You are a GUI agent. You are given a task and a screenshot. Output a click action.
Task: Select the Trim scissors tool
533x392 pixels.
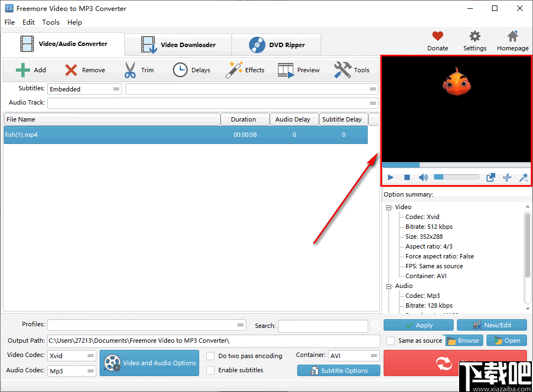(x=139, y=70)
